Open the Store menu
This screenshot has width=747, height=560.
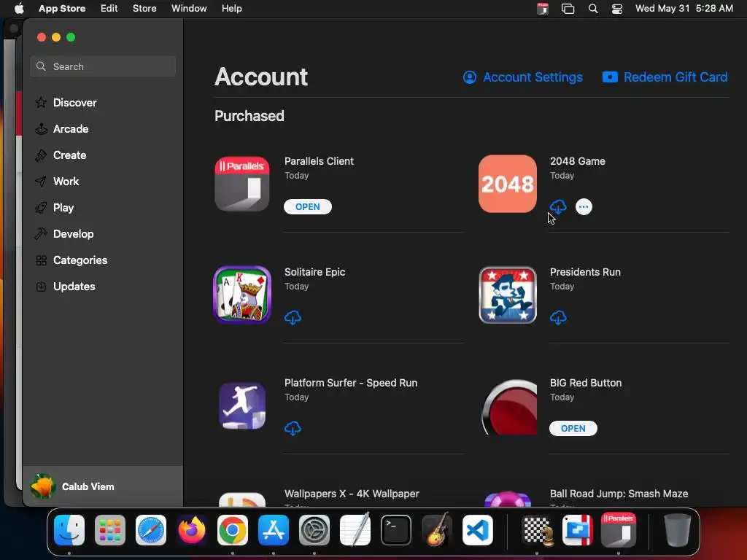[144, 9]
